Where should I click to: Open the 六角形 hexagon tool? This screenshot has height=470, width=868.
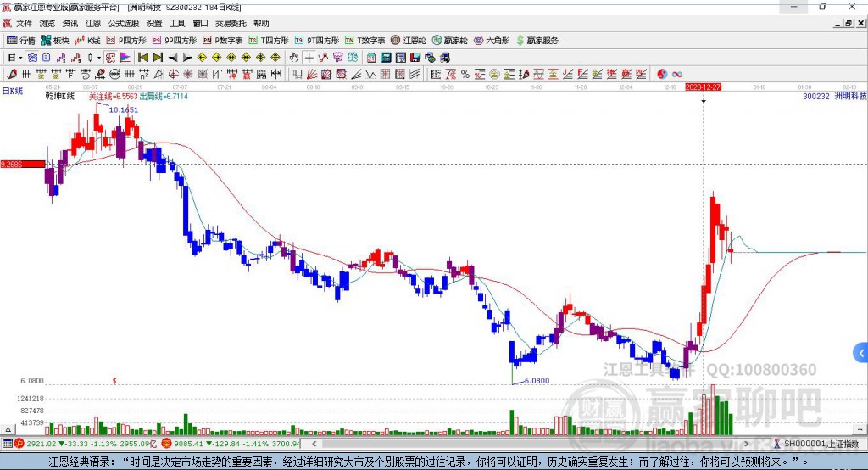(x=492, y=41)
